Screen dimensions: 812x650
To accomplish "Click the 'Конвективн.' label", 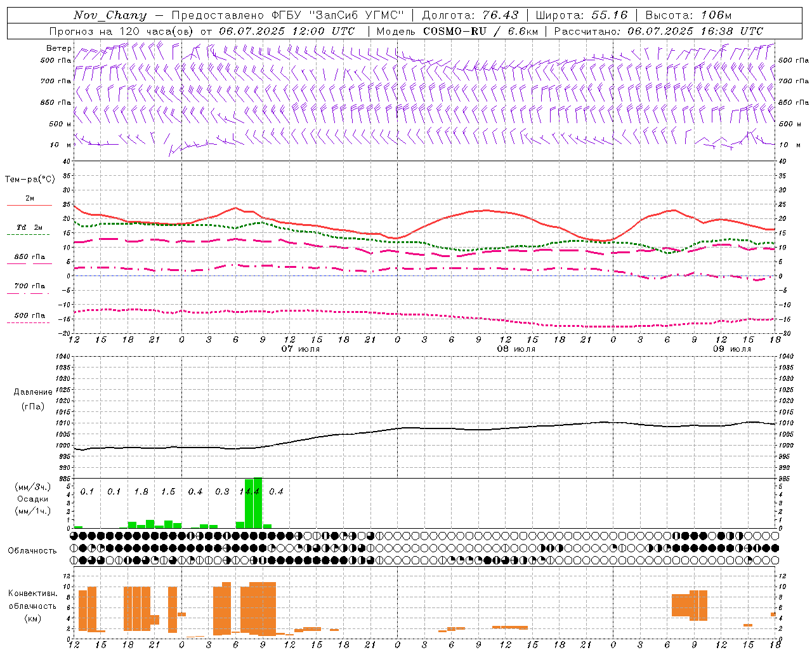I will pos(33,594).
